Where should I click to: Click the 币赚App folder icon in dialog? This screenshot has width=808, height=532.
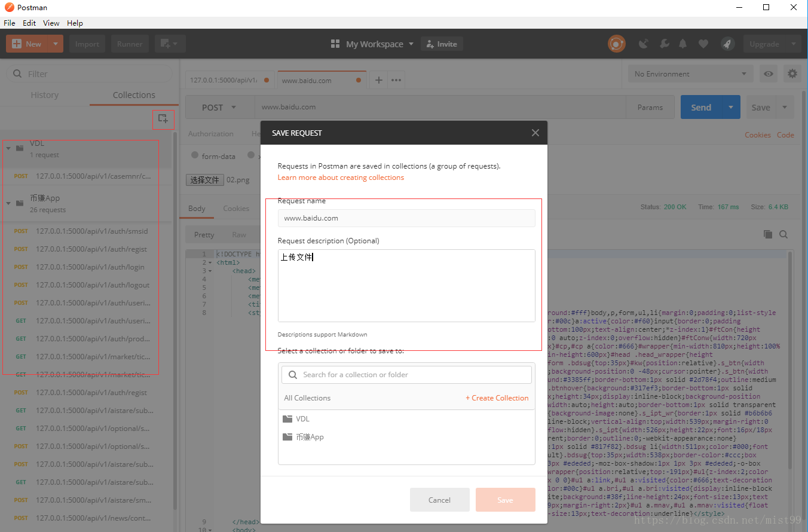click(287, 437)
